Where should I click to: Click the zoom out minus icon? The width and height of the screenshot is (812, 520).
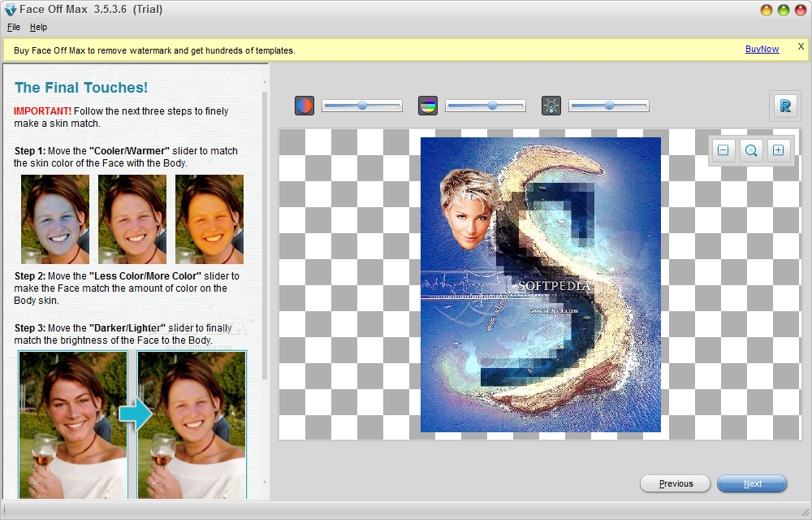pyautogui.click(x=723, y=150)
